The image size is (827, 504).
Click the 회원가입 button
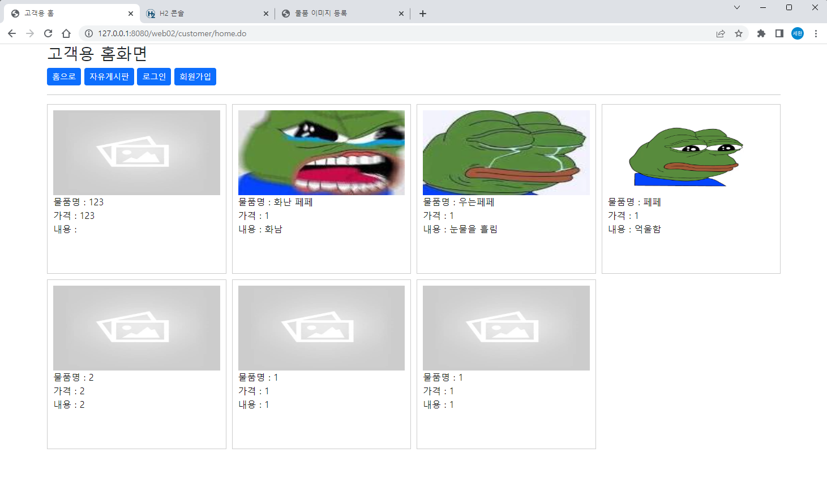(195, 76)
